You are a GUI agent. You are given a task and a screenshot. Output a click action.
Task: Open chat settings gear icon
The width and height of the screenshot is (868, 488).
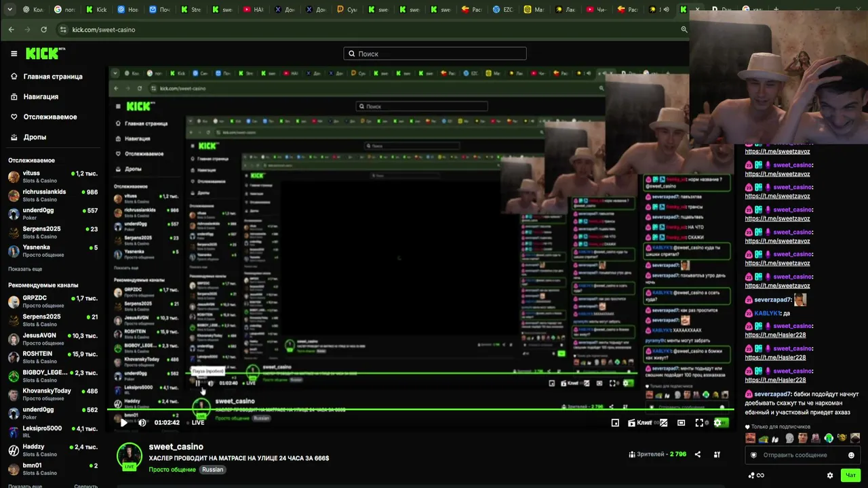tap(830, 475)
